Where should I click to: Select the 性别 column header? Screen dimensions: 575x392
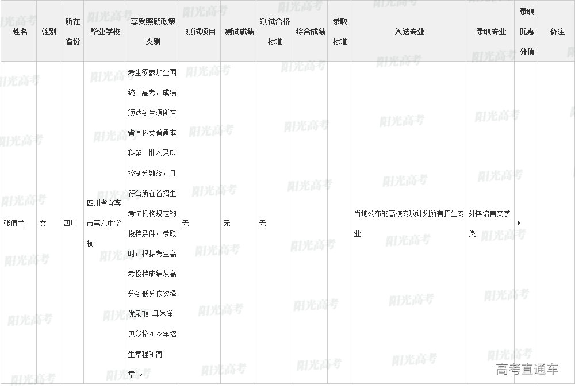(x=49, y=32)
